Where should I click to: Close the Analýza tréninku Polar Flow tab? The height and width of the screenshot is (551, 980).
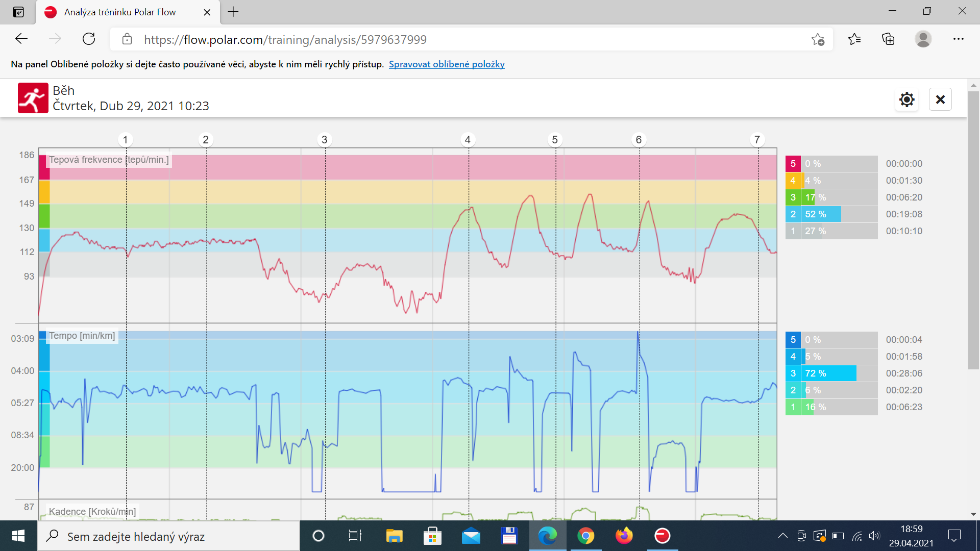(x=207, y=12)
